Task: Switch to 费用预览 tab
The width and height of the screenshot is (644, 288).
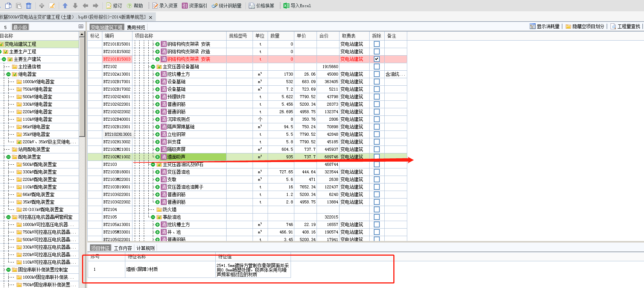Action: point(136,27)
